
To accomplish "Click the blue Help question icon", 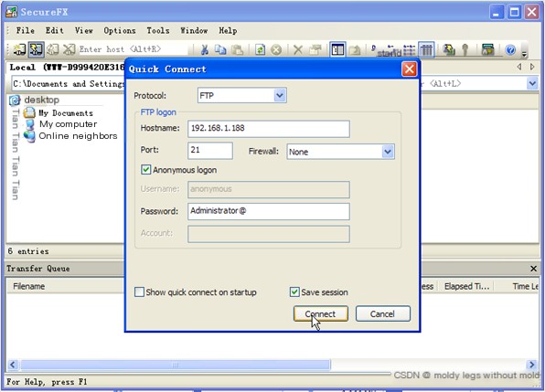I will coord(510,50).
